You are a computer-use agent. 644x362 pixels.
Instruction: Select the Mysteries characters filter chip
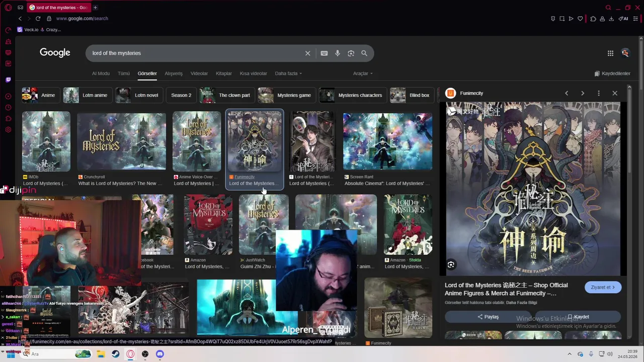pos(352,95)
